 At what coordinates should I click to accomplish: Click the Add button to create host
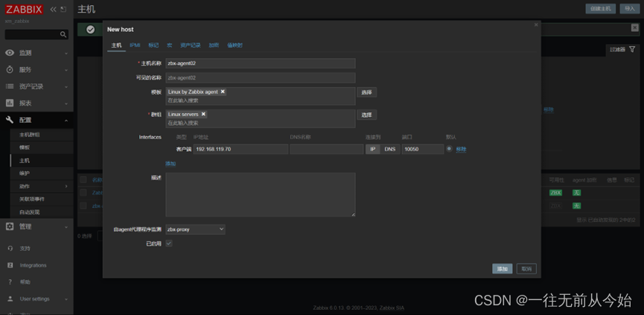tap(503, 269)
